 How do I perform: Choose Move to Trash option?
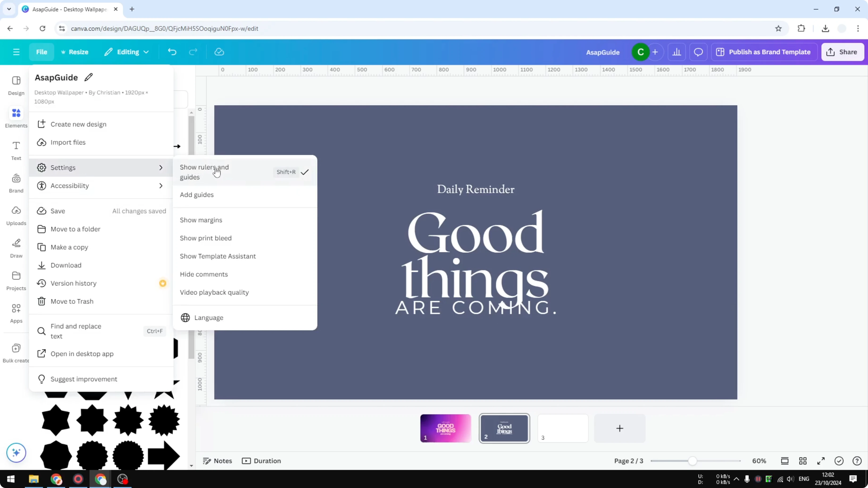coord(72,301)
